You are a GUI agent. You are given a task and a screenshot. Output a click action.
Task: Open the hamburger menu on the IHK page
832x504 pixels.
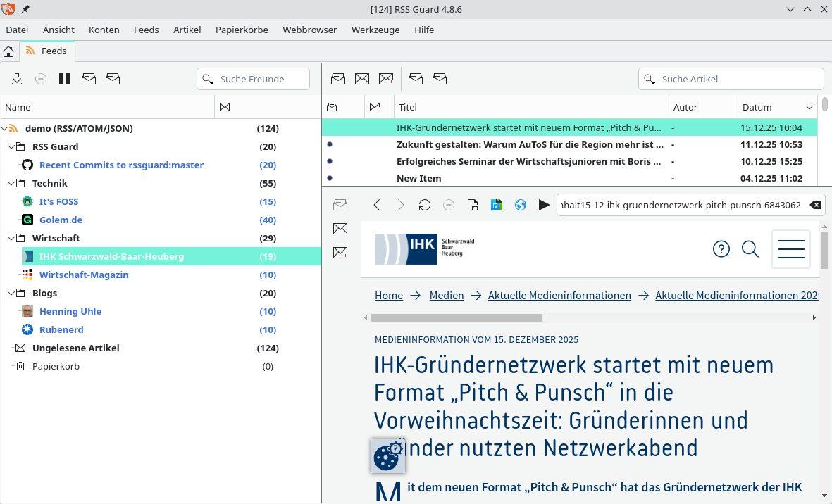coord(790,248)
